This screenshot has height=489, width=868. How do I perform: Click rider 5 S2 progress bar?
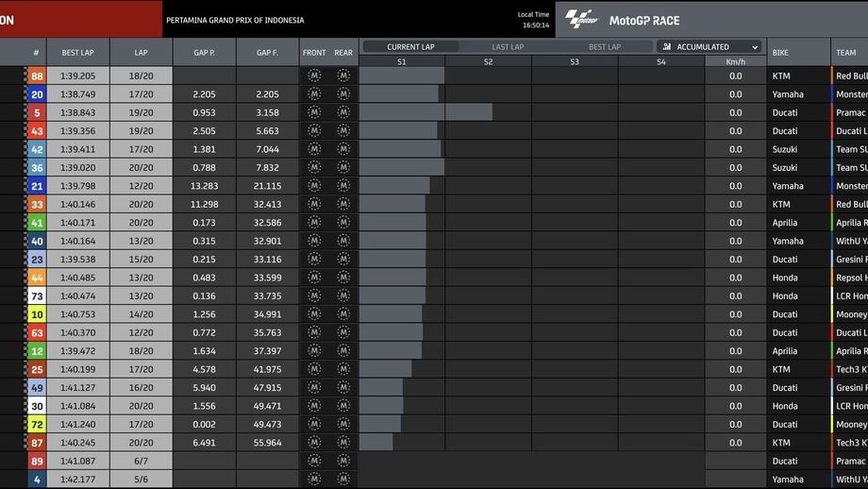[x=469, y=112]
